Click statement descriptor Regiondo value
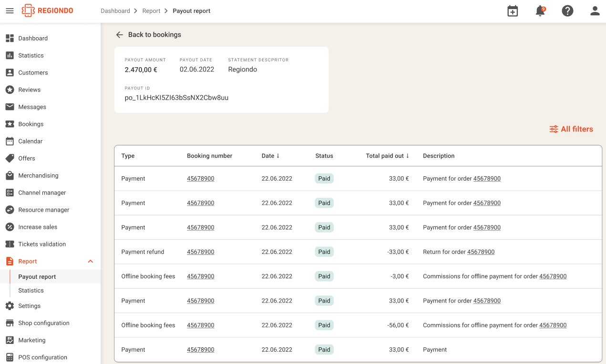Viewport: 606px width, 364px height. tap(242, 70)
